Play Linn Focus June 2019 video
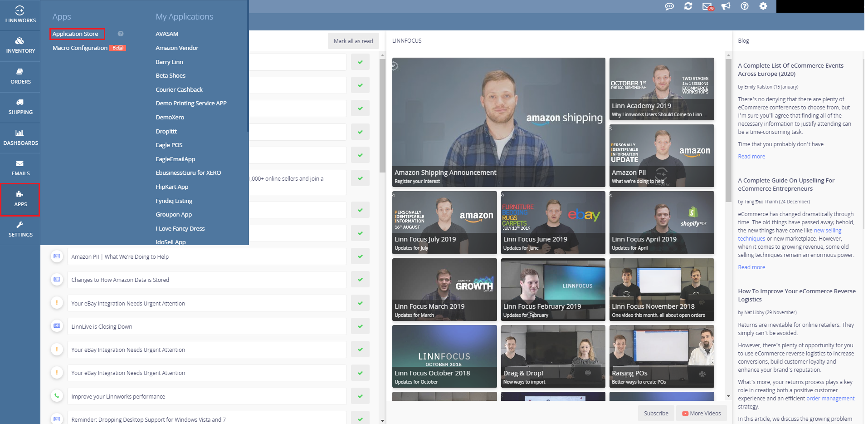 click(x=553, y=222)
